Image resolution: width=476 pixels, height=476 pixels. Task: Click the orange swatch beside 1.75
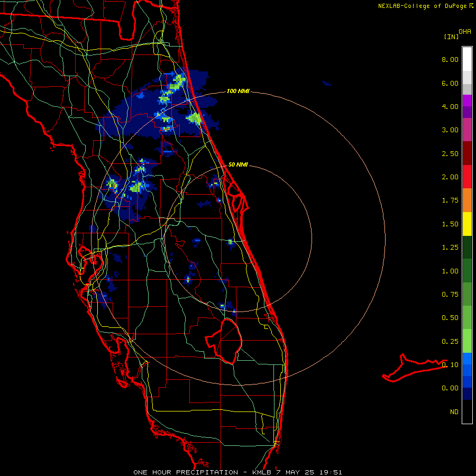tap(467, 200)
